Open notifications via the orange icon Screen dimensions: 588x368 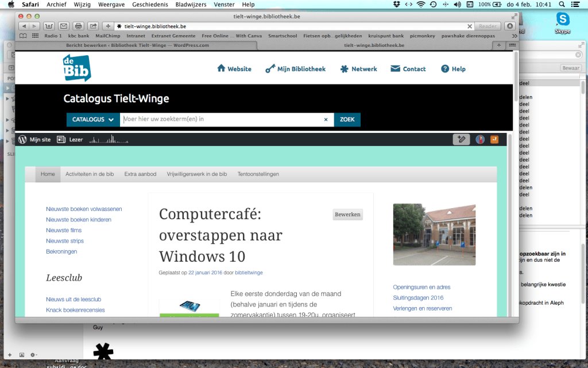pos(494,139)
